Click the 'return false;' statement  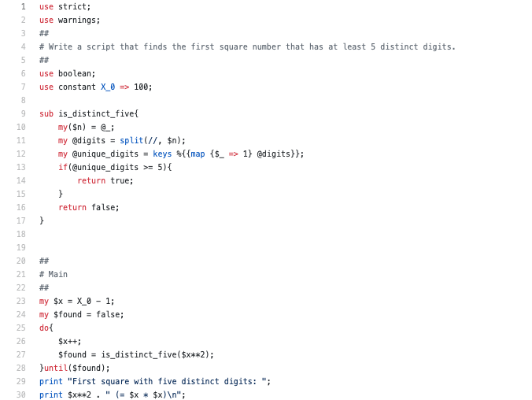coord(89,207)
